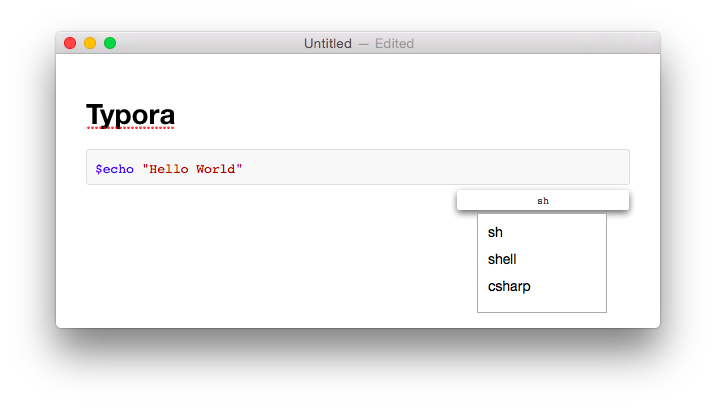Click the "Hello World" string in code
The width and height of the screenshot is (716, 408).
[x=192, y=168]
